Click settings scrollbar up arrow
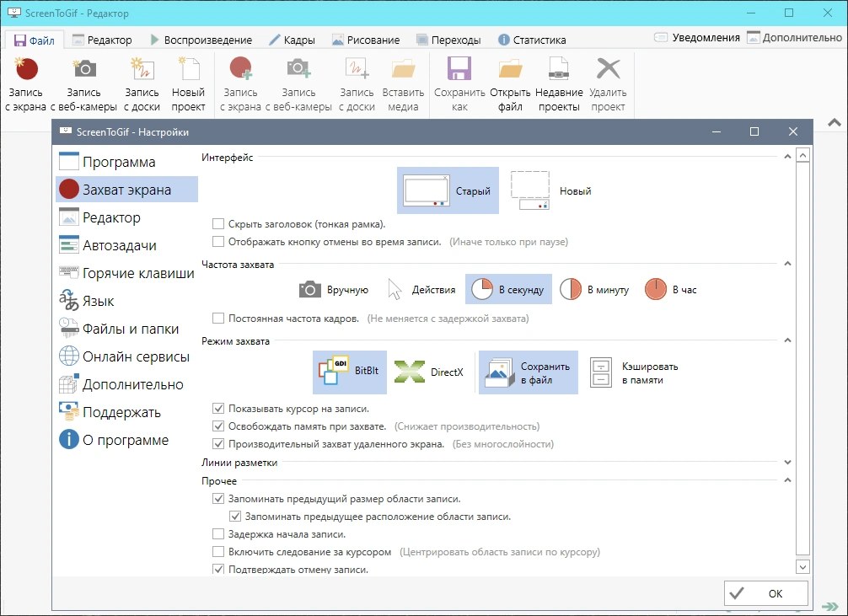The image size is (848, 616). (x=802, y=156)
